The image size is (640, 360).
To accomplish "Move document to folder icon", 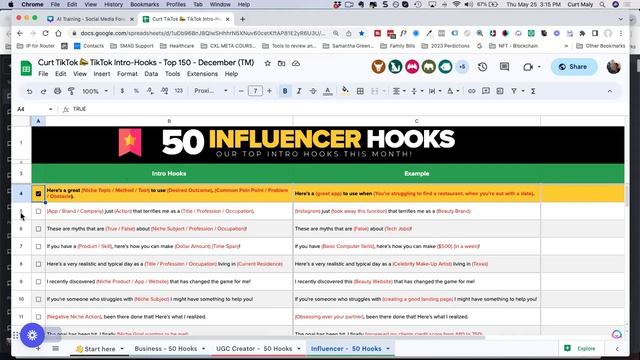I will [282, 63].
